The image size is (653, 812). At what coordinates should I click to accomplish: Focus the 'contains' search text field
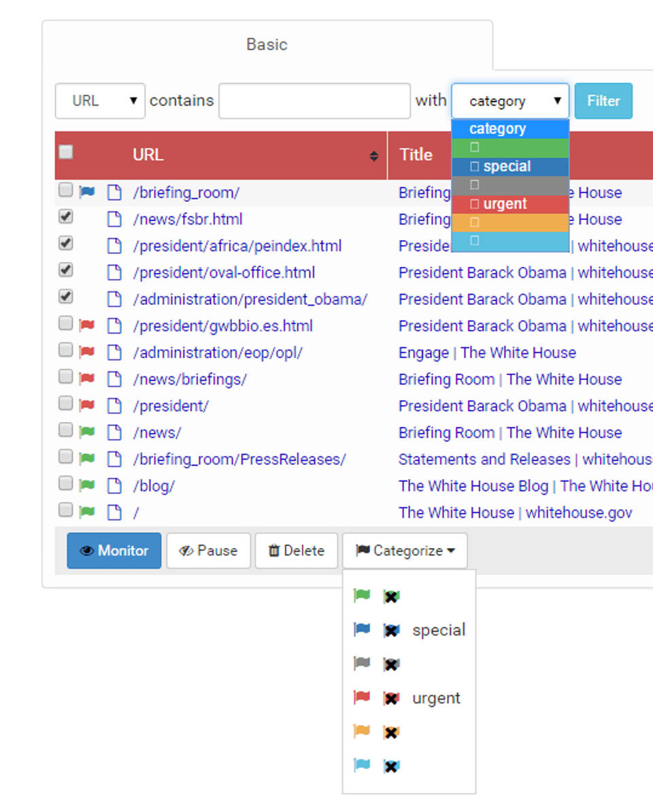315,101
